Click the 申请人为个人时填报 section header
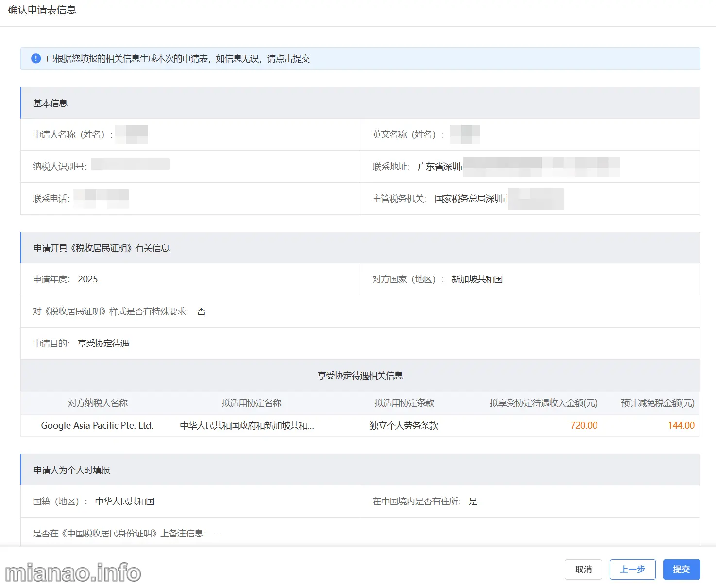Image resolution: width=716 pixels, height=588 pixels. click(x=72, y=470)
